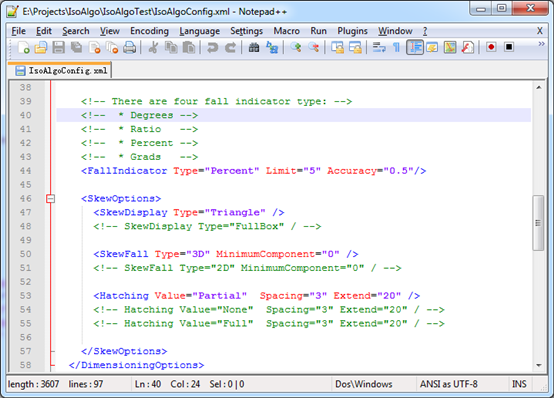Click the Save All icon
554x398 pixels.
coord(76,47)
